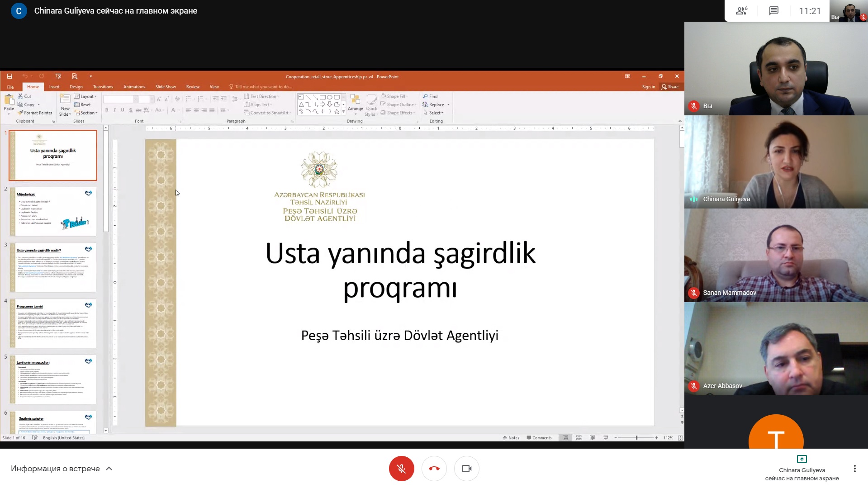Viewport: 868px width, 488px height.
Task: Click the Format Painter button
Action: click(x=35, y=113)
